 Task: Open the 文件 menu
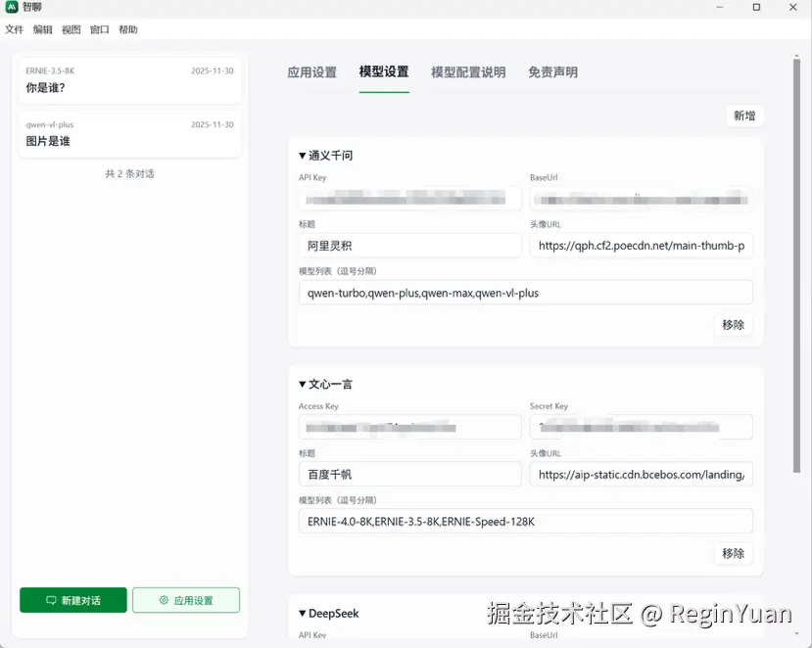tap(15, 29)
